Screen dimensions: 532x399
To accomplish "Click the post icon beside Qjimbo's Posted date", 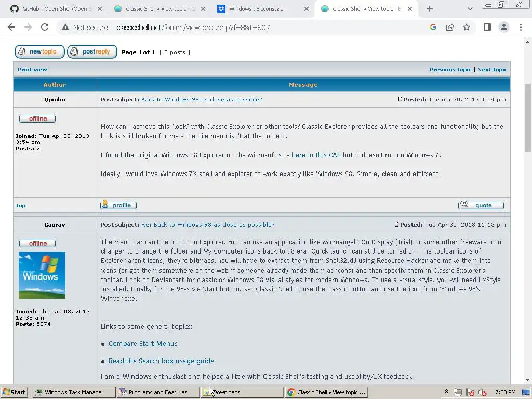I will [400, 99].
